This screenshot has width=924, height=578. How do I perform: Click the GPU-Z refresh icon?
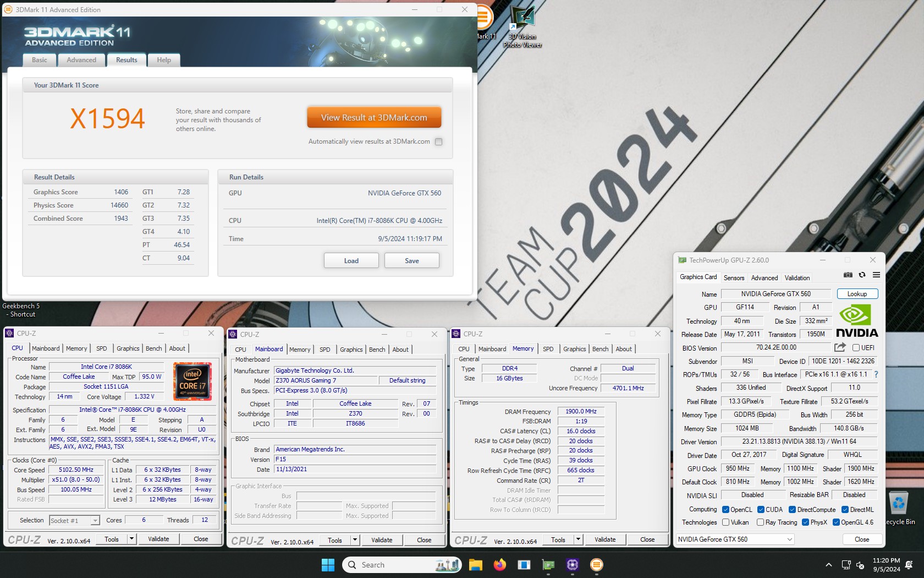(x=862, y=275)
